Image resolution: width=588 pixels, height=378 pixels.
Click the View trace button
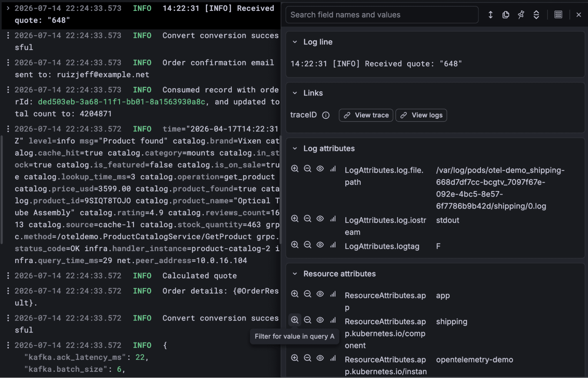366,115
